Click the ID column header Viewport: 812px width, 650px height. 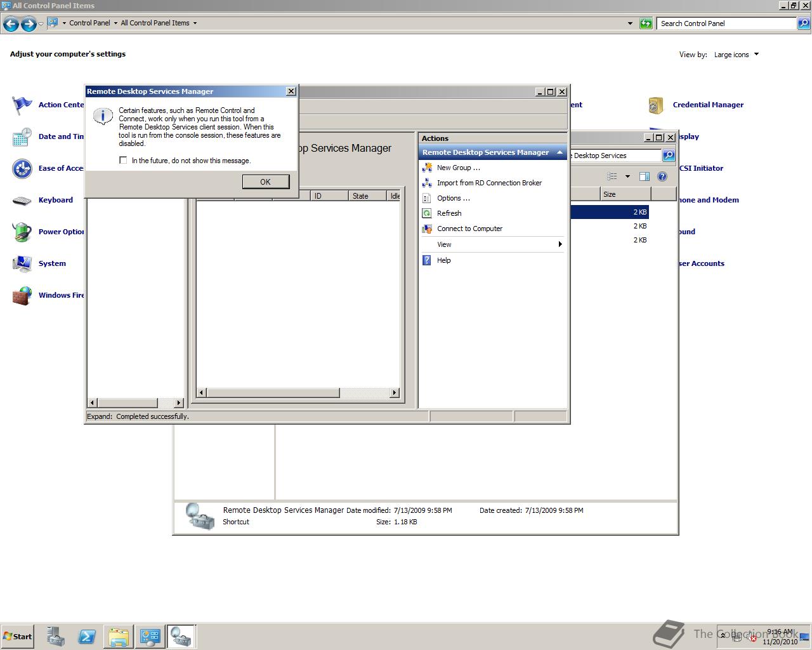(329, 196)
